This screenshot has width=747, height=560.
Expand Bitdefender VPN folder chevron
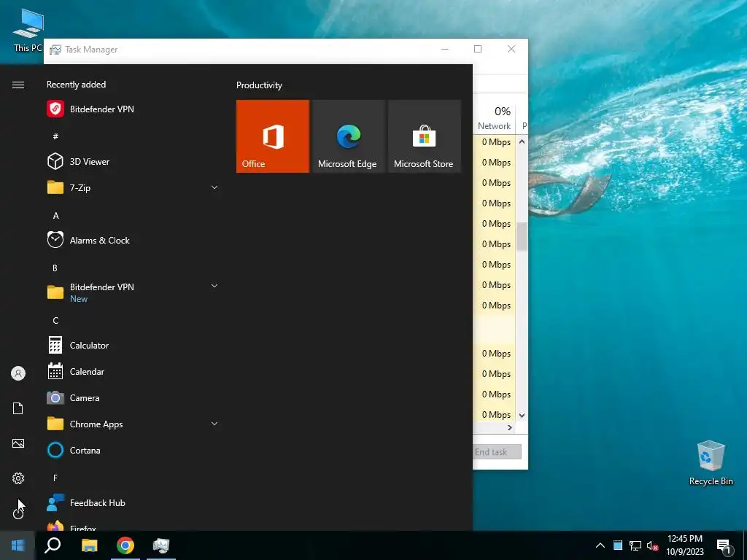click(214, 286)
